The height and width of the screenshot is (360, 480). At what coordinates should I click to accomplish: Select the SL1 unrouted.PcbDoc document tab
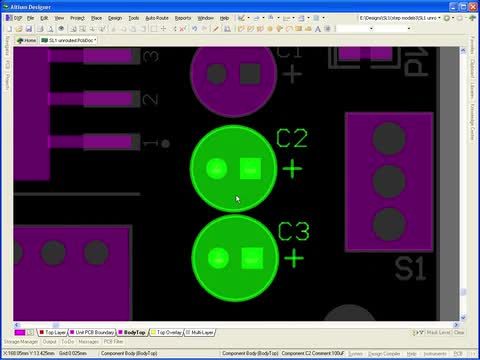[x=68, y=40]
